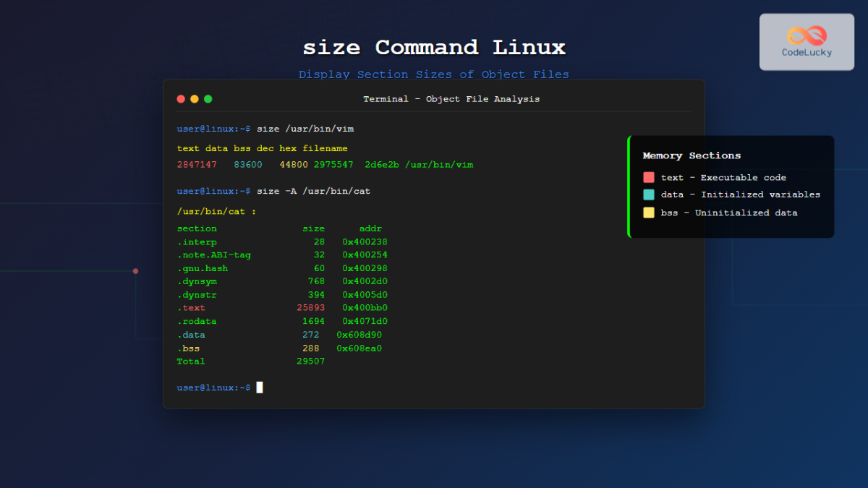The image size is (868, 488).
Task: Click the red dot on the background circuit line
Action: tap(135, 271)
